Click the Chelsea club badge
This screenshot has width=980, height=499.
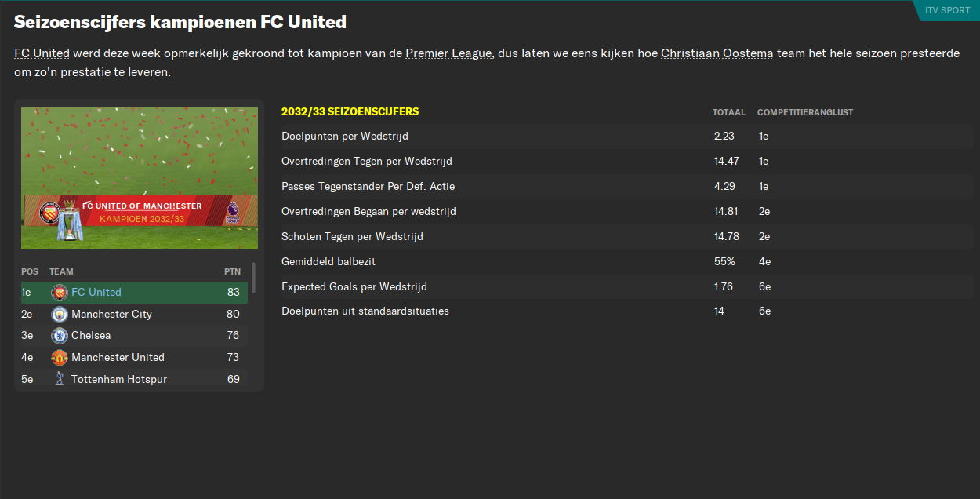click(x=59, y=336)
